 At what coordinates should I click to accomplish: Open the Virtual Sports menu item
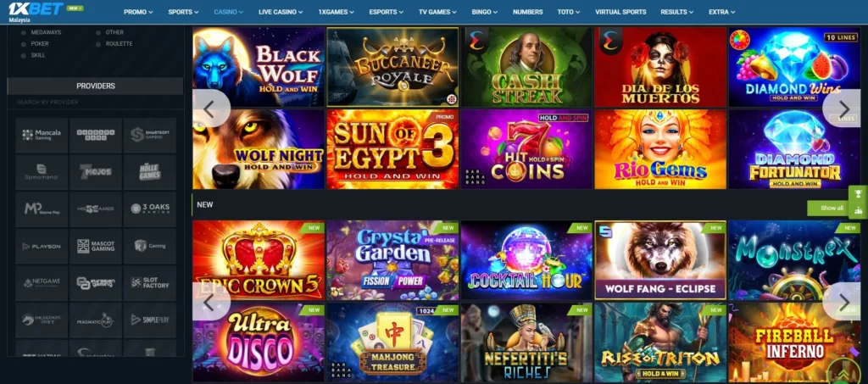coord(620,12)
